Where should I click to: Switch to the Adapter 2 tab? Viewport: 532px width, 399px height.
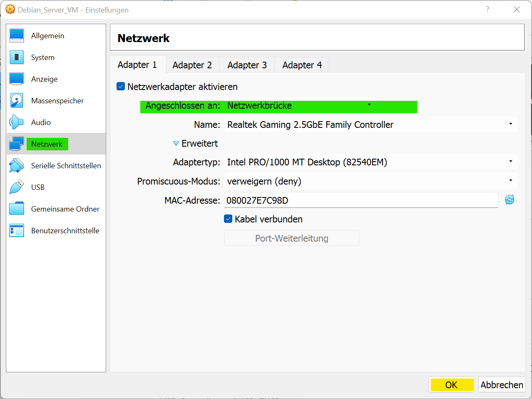point(192,65)
